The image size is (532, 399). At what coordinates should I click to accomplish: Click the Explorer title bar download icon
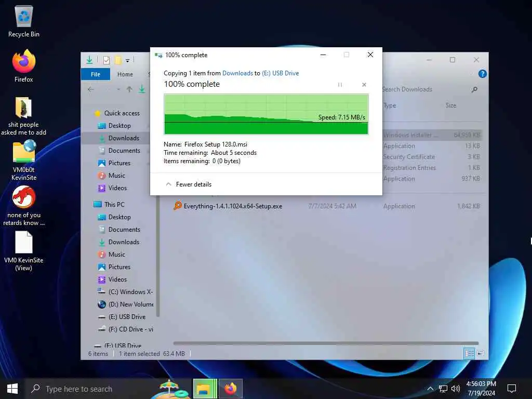(89, 60)
